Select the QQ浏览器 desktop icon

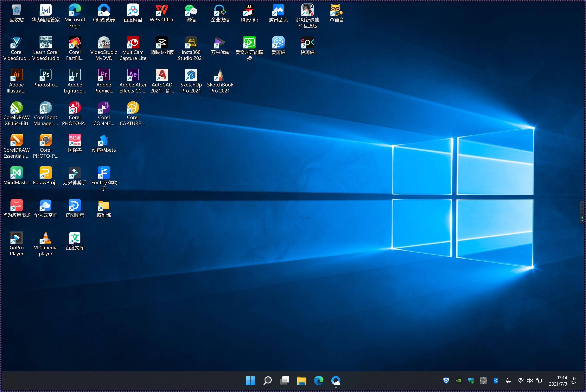pos(104,10)
